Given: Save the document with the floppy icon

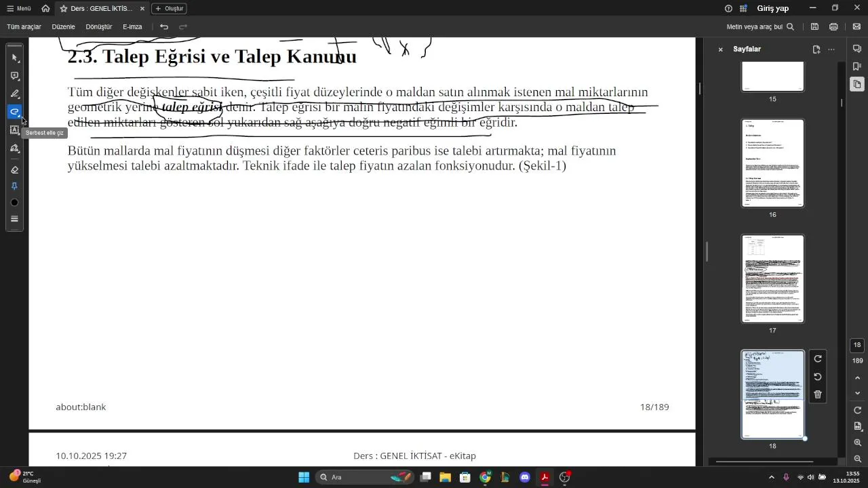Looking at the screenshot, I should coord(814,27).
